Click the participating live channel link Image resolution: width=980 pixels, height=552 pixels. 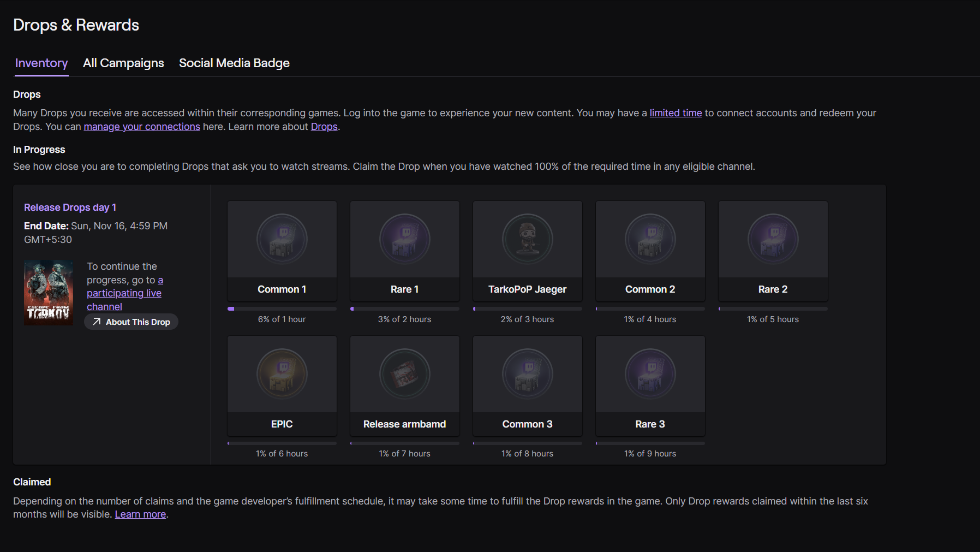coord(124,293)
